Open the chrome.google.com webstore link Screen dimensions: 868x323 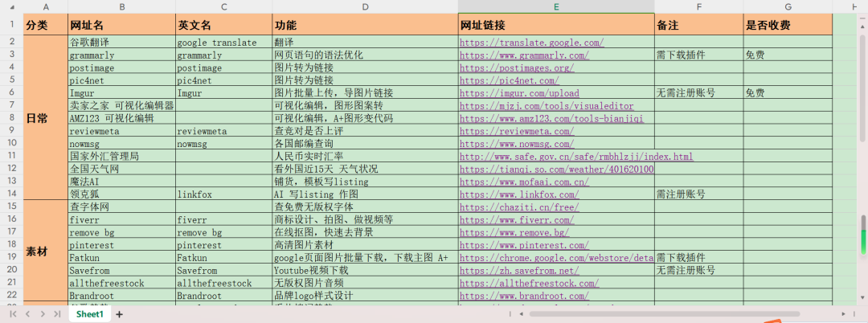coord(557,258)
